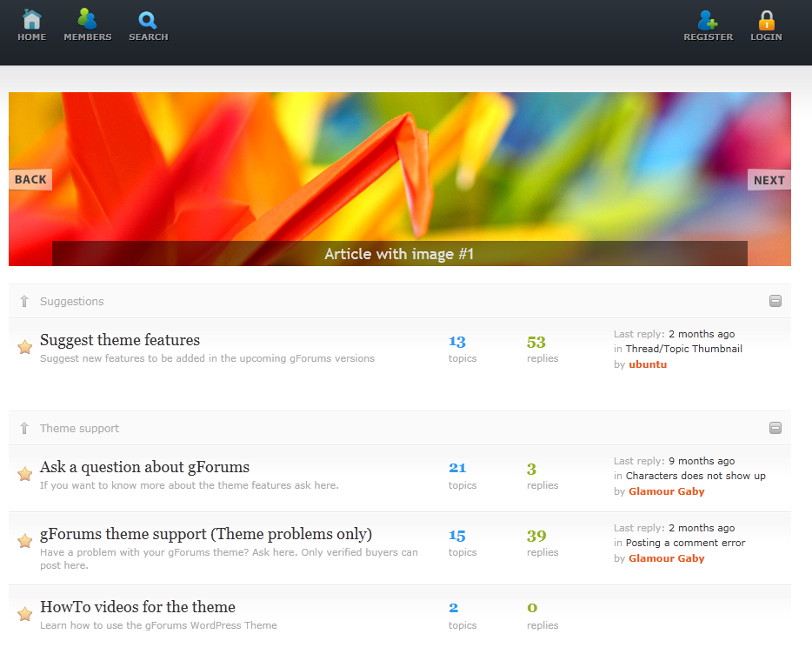Open SEARCH menu label
This screenshot has width=812, height=654.
[148, 37]
